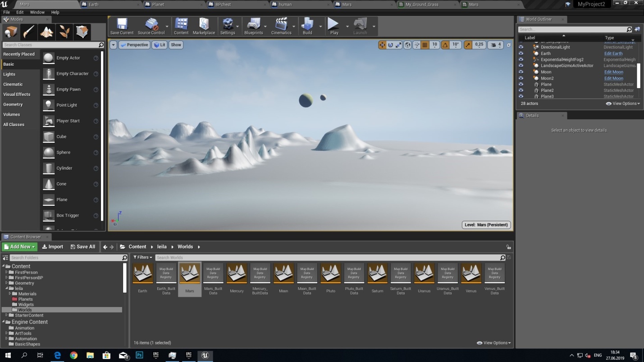Start Play in editor
This screenshot has height=362, width=644.
334,27
